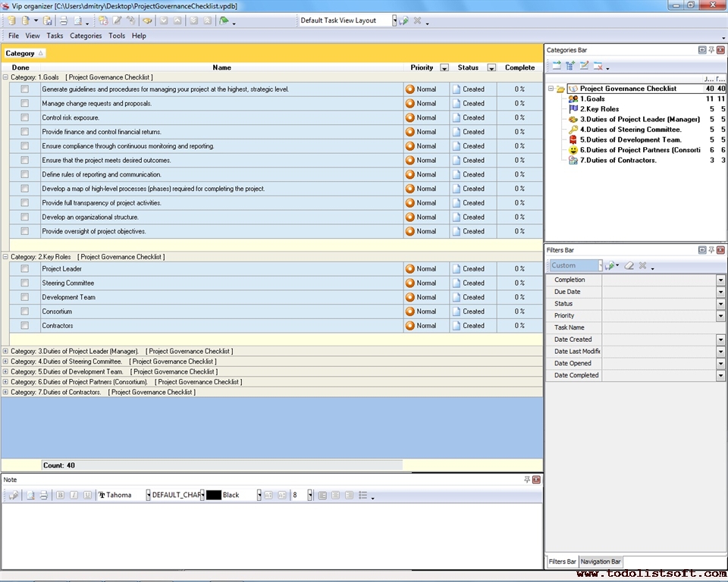Viewport: 728px width, 582px height.
Task: Click the Task Name filter field
Action: pyautogui.click(x=664, y=327)
